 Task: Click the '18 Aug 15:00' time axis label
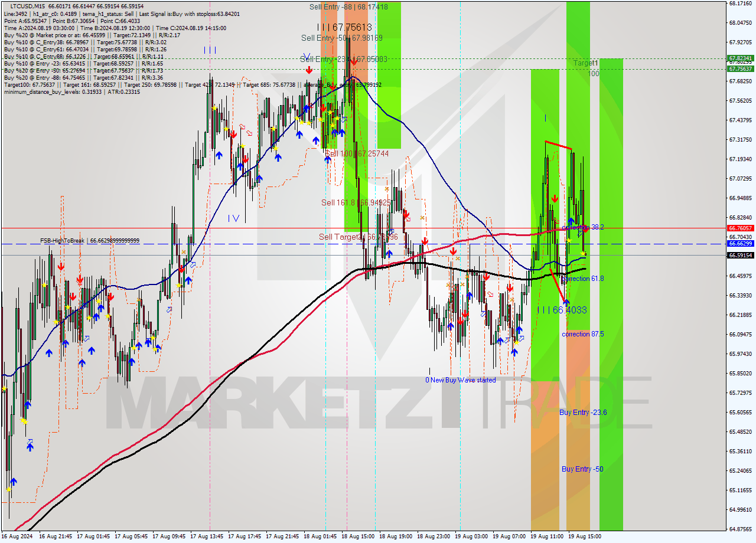click(358, 537)
